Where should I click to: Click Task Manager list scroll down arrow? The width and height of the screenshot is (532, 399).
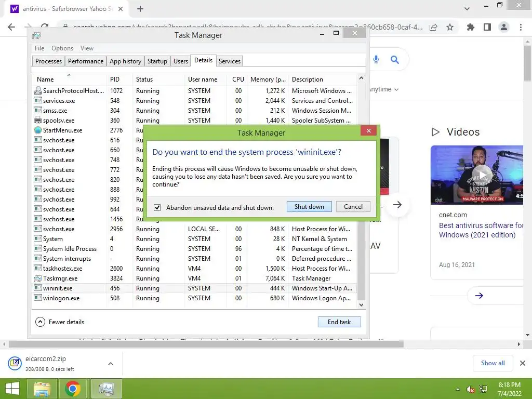[362, 304]
